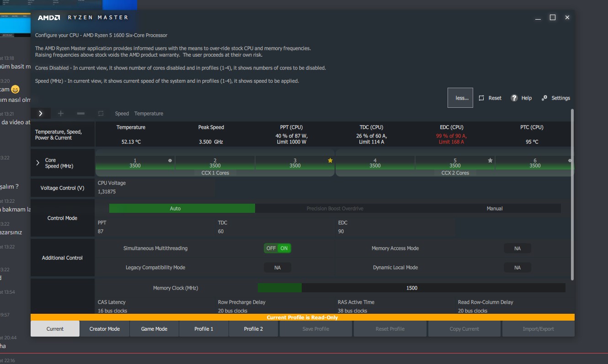
Task: Open the Creator Mode tab
Action: [105, 329]
